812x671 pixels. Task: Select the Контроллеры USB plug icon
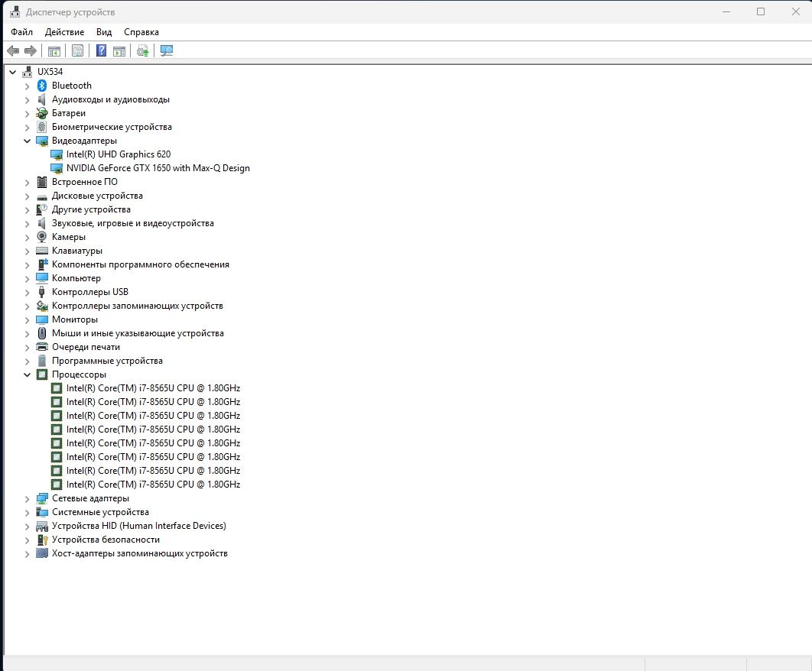click(42, 292)
